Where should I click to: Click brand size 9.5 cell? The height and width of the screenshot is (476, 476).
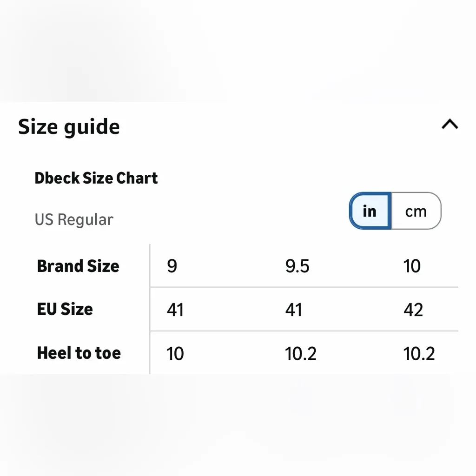click(297, 266)
